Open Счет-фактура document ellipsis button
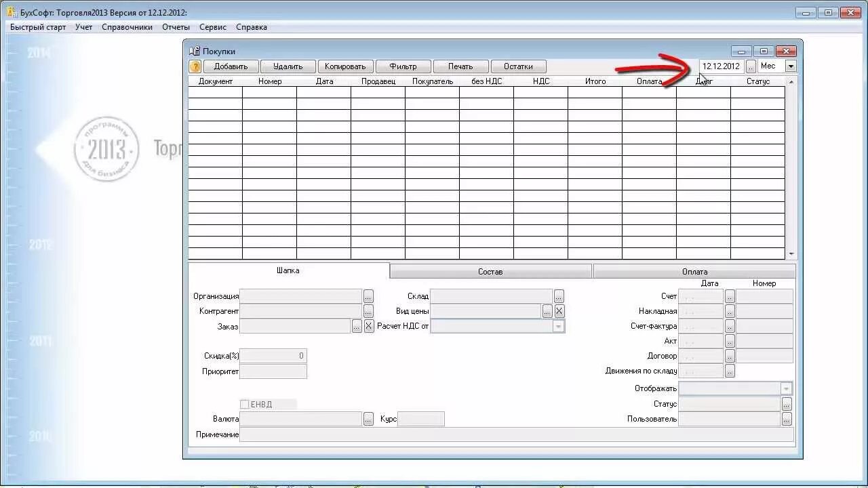This screenshot has height=488, width=868. pyautogui.click(x=730, y=326)
